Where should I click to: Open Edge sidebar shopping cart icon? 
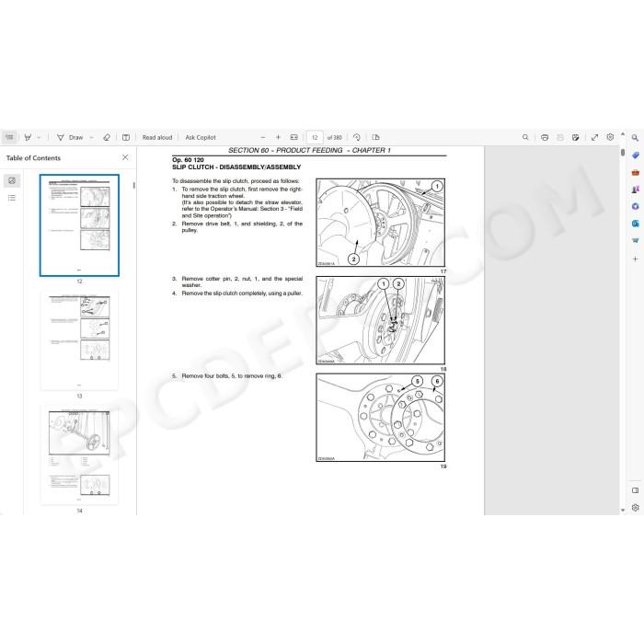point(636,241)
